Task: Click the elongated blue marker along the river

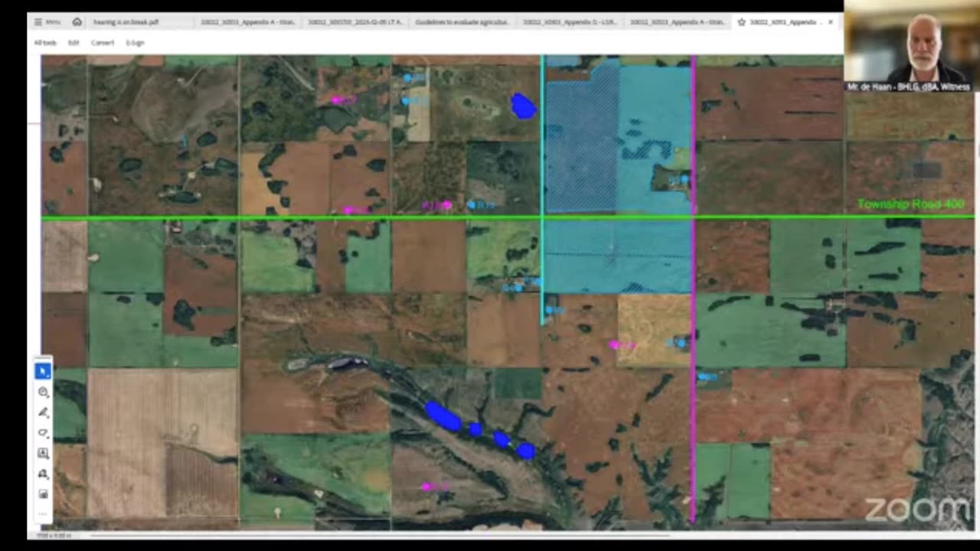Action: pyautogui.click(x=443, y=416)
